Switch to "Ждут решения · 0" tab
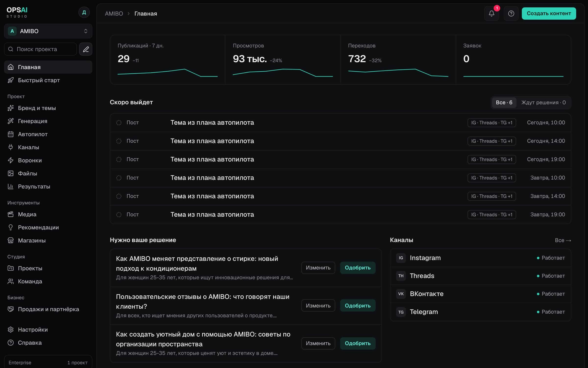 point(543,103)
